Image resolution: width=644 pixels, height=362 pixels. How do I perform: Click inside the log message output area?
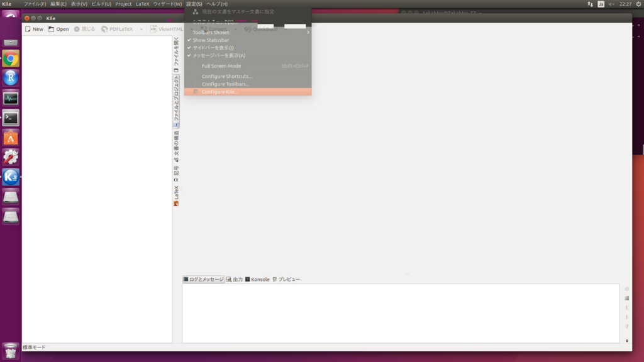click(x=401, y=313)
